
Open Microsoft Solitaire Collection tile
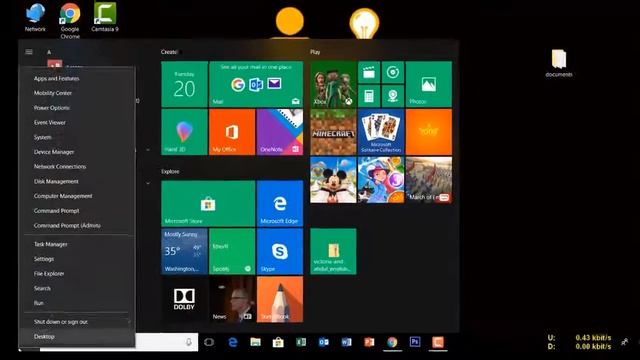[x=381, y=132]
